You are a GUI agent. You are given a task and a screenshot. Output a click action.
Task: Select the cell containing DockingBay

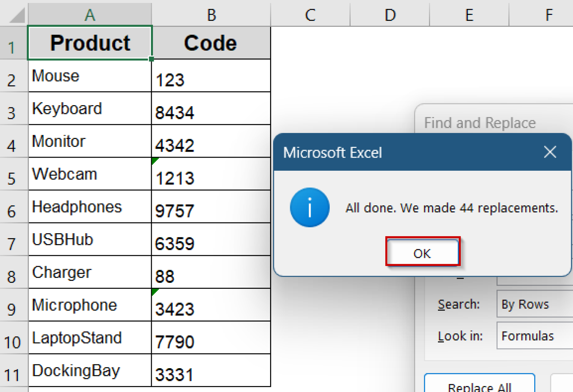90,370
